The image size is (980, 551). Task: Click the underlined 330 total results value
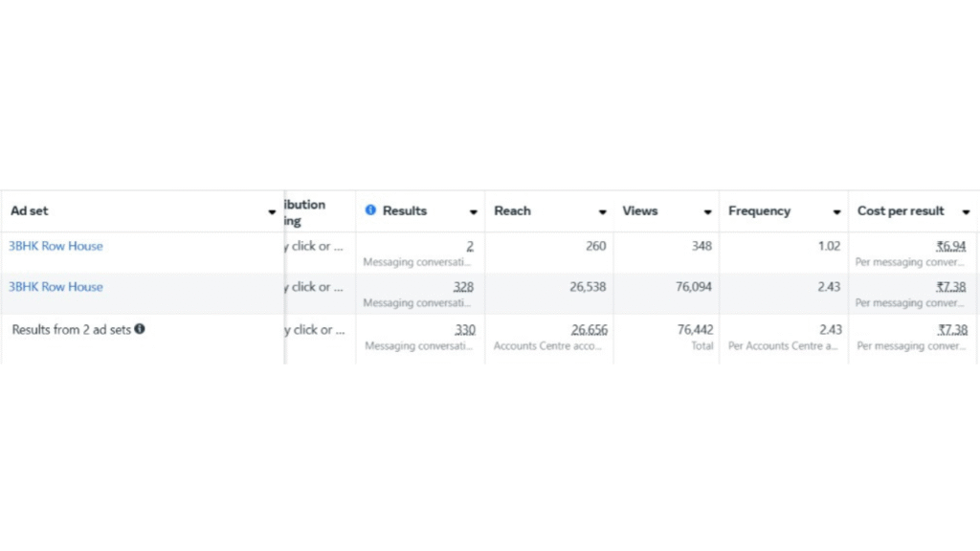pos(464,330)
